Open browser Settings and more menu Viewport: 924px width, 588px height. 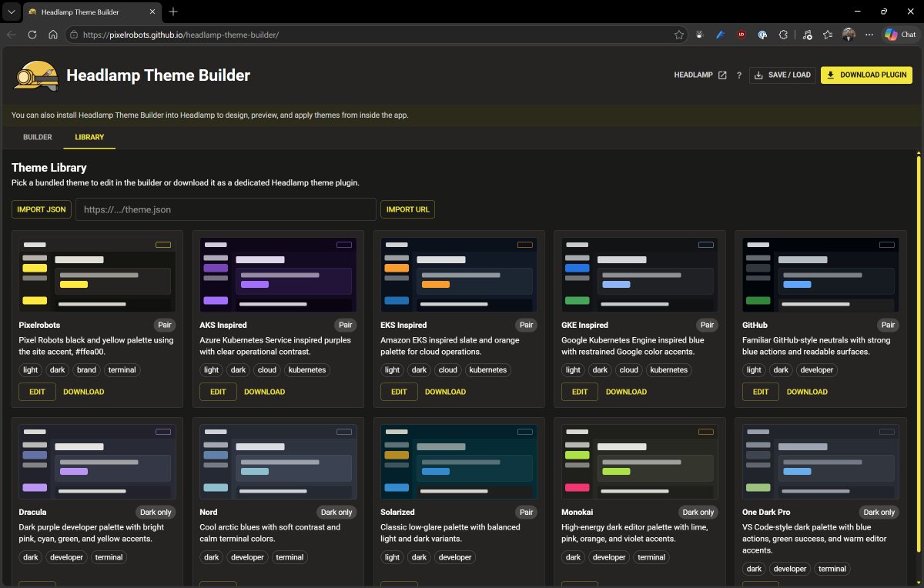point(869,35)
